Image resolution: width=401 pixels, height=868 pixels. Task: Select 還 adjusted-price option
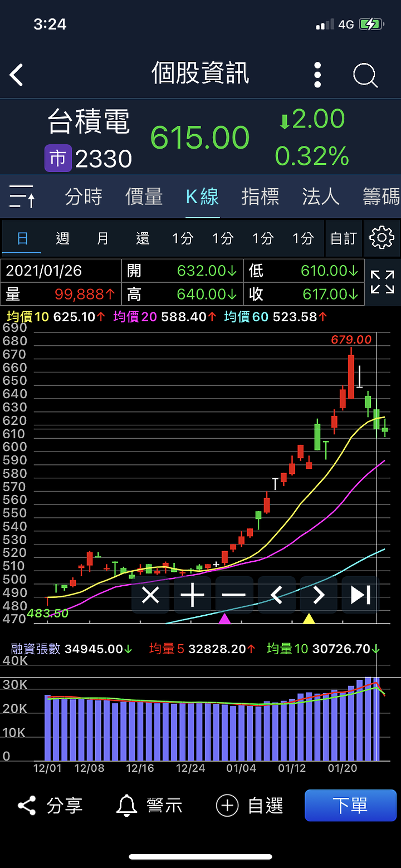[143, 239]
